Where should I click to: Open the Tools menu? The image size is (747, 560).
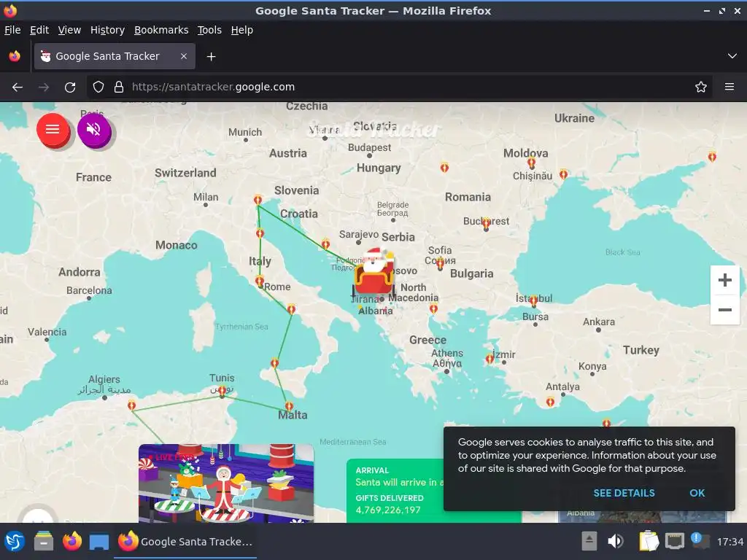(x=209, y=30)
